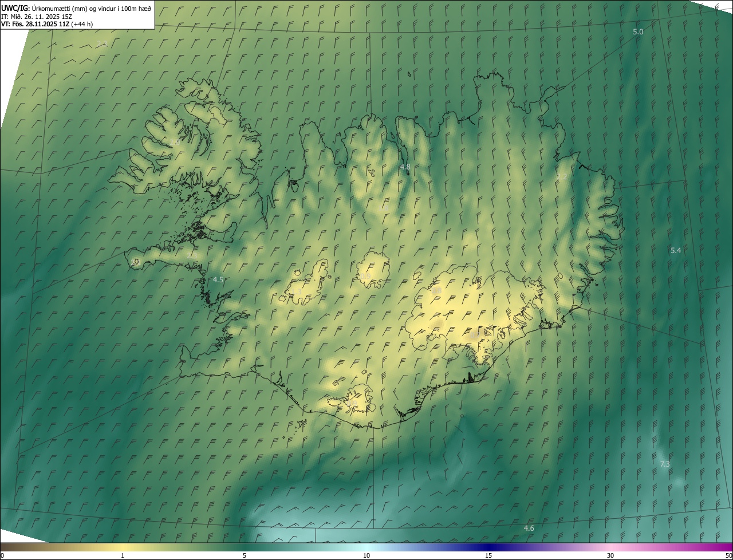Click the color scale tick label 10
Image resolution: width=733 pixels, height=560 pixels.
(366, 555)
